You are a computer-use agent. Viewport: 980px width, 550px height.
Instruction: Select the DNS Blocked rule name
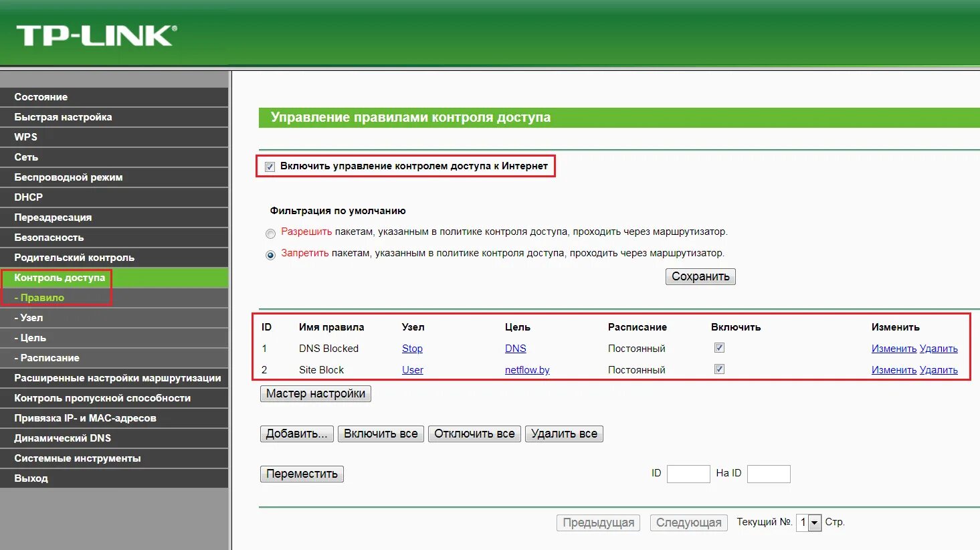coord(328,349)
